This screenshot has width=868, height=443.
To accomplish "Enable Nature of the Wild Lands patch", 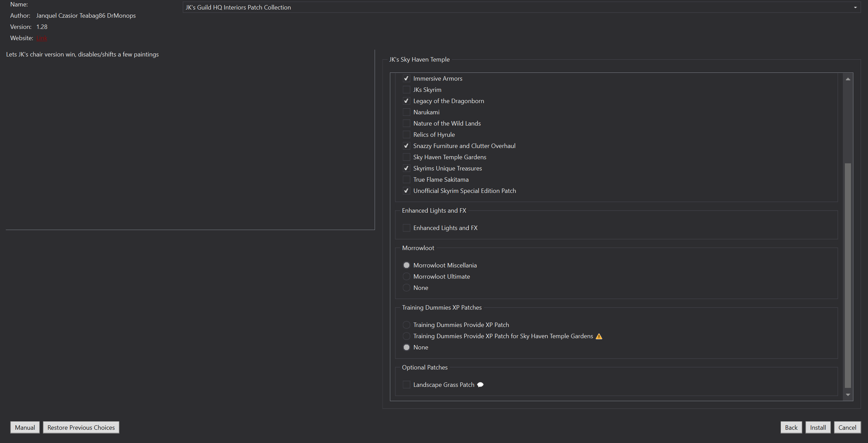I will 406,124.
